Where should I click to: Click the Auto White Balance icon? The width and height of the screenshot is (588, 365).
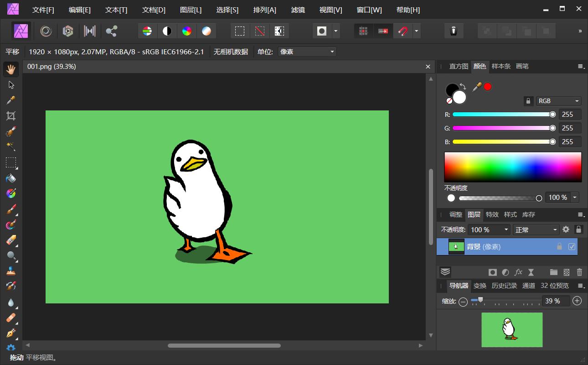click(206, 31)
